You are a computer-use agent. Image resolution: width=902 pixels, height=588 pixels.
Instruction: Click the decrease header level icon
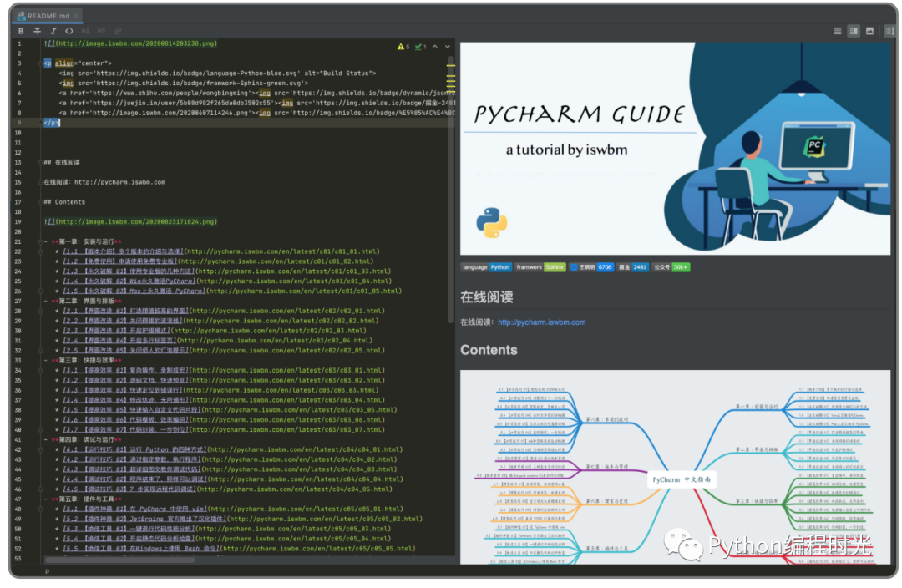[86, 31]
